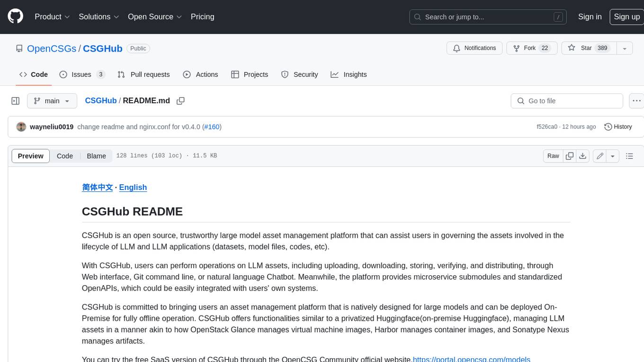Viewport: 644px width, 362px height.
Task: Open wayneliu0019's avatar profile
Action: [21, 127]
